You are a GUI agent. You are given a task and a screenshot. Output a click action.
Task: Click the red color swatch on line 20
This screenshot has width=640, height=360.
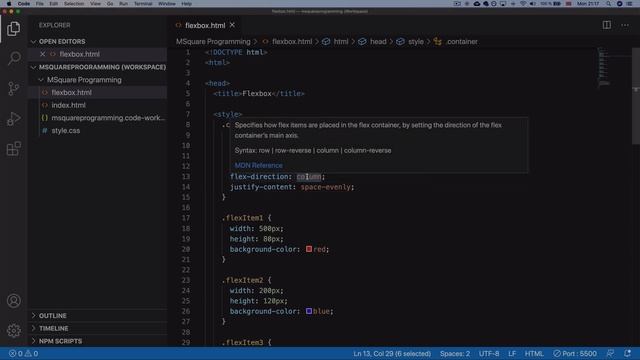(309, 249)
